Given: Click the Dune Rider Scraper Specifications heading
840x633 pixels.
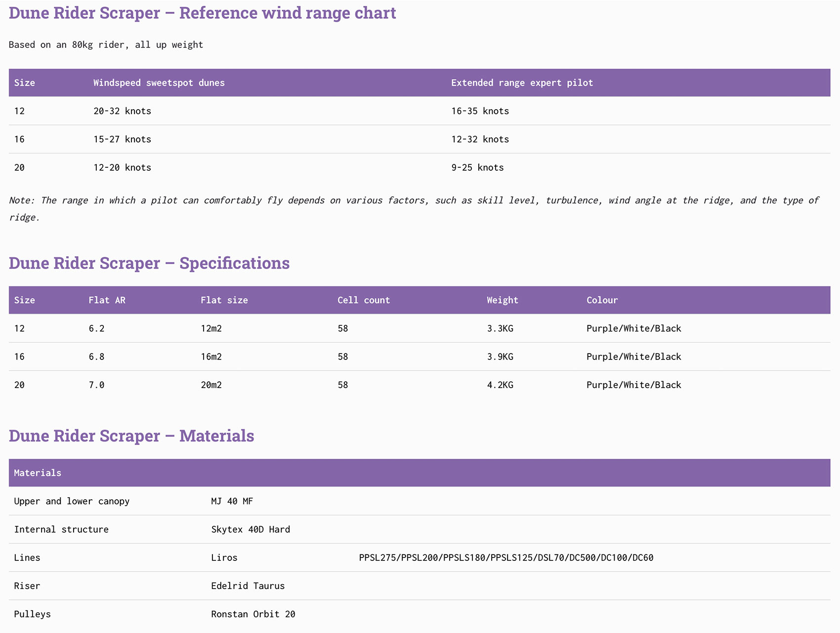Looking at the screenshot, I should point(149,263).
